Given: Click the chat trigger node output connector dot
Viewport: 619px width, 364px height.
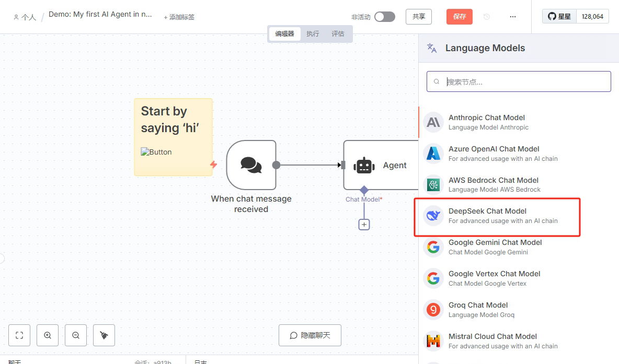Looking at the screenshot, I should pyautogui.click(x=277, y=165).
